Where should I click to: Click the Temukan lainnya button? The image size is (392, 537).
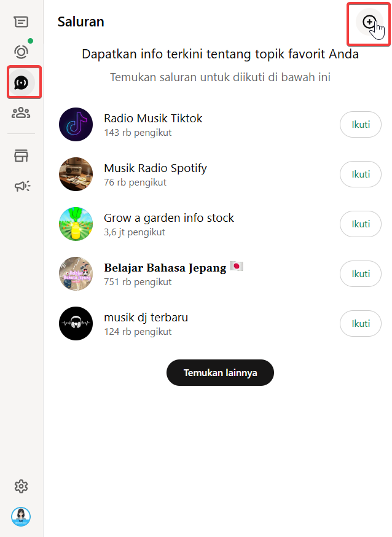[220, 373]
